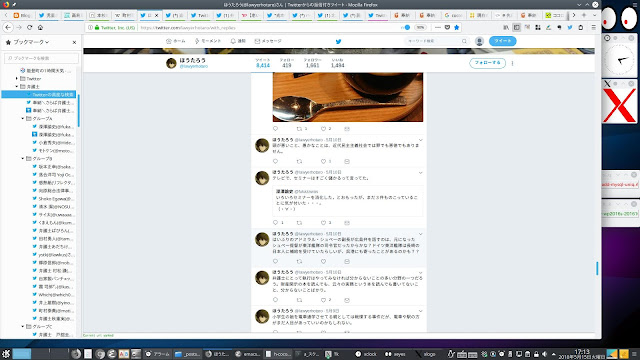
Task: Like the tweet that quotes another tweet
Action: pos(323,222)
